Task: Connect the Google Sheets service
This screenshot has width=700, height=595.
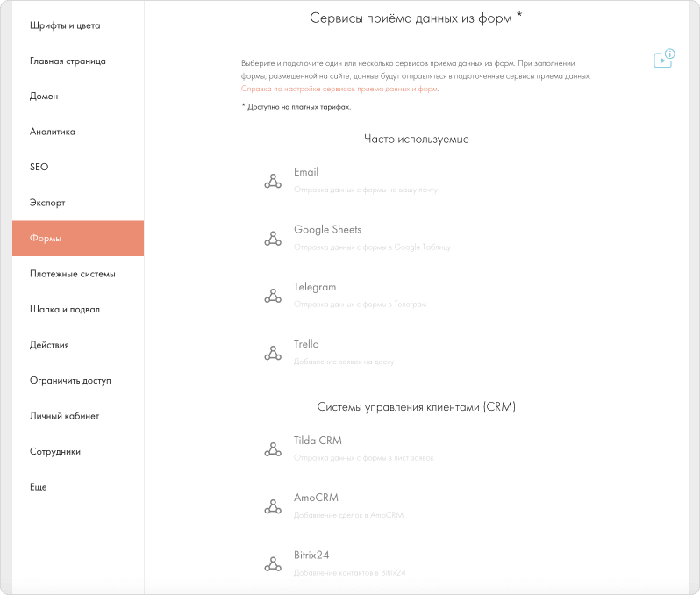Action: tap(327, 230)
